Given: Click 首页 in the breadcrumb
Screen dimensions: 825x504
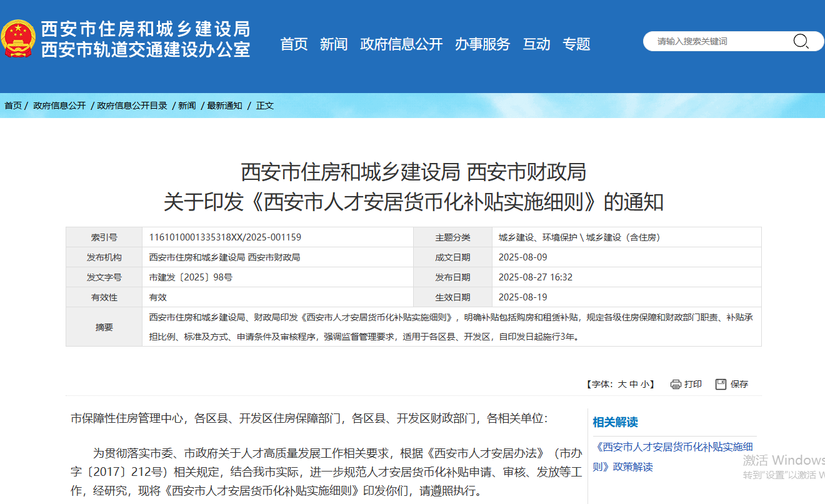Looking at the screenshot, I should tap(13, 106).
